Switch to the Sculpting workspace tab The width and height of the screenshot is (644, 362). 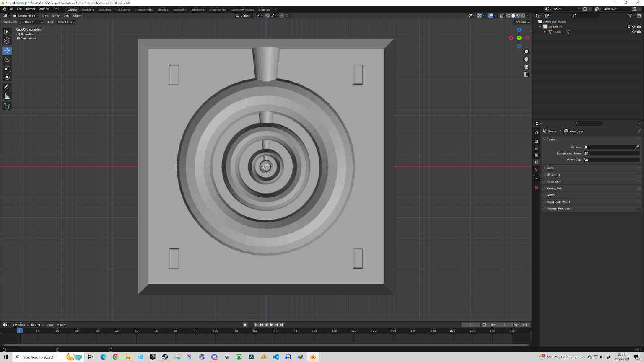[x=105, y=10]
